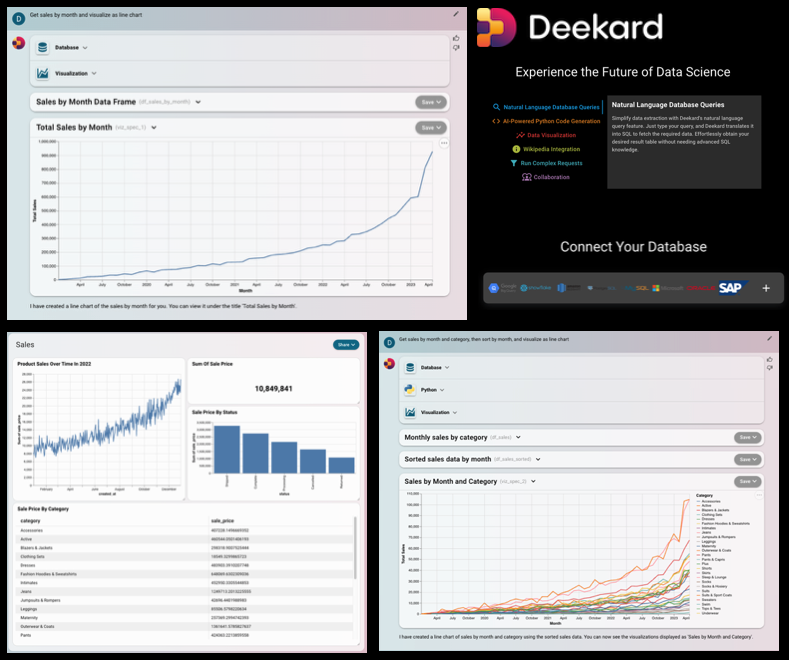Click thumbs up on the Total Sales response
This screenshot has height=660, width=789.
pos(456,38)
